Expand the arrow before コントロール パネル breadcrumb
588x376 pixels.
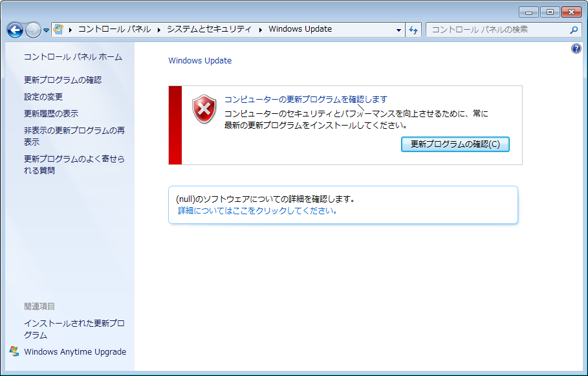(70, 30)
